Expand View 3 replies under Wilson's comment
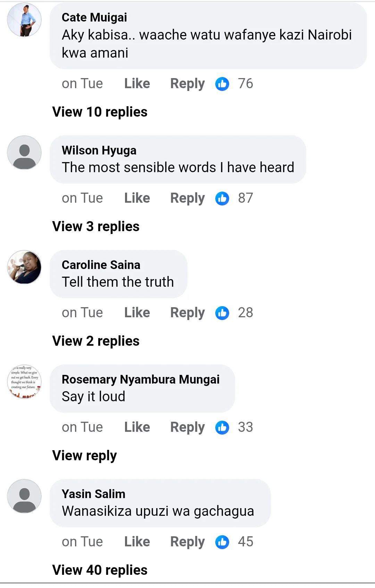The image size is (375, 588). pos(96,226)
